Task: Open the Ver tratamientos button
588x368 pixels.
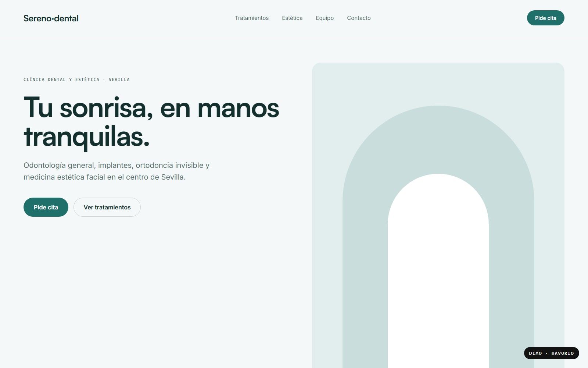Action: click(107, 207)
